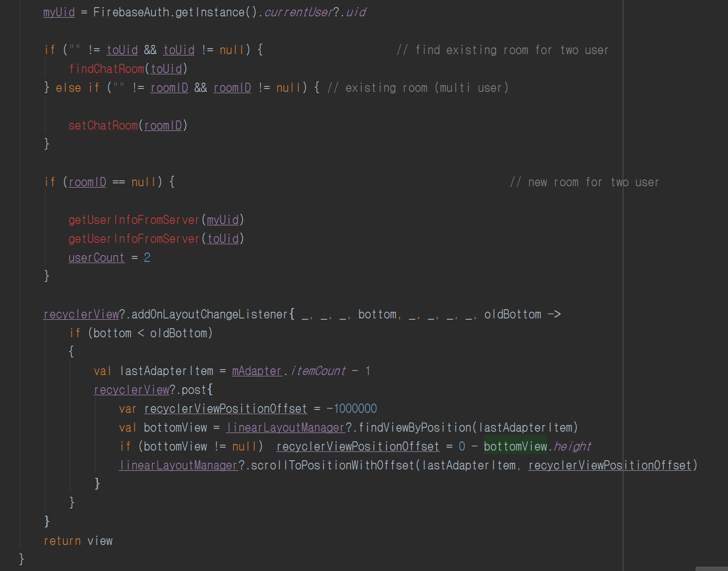Click lastAdapterItem val declaration

pos(166,371)
